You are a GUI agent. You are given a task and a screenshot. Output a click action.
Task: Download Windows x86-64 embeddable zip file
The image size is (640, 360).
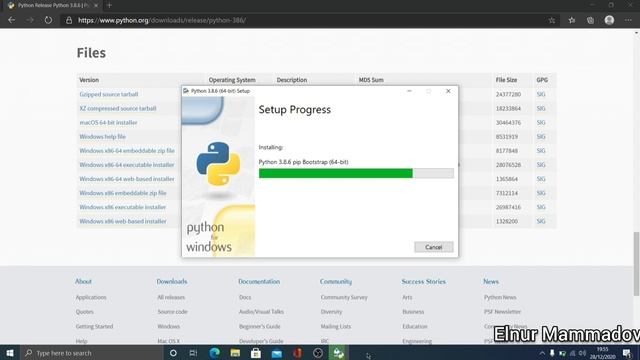click(127, 151)
